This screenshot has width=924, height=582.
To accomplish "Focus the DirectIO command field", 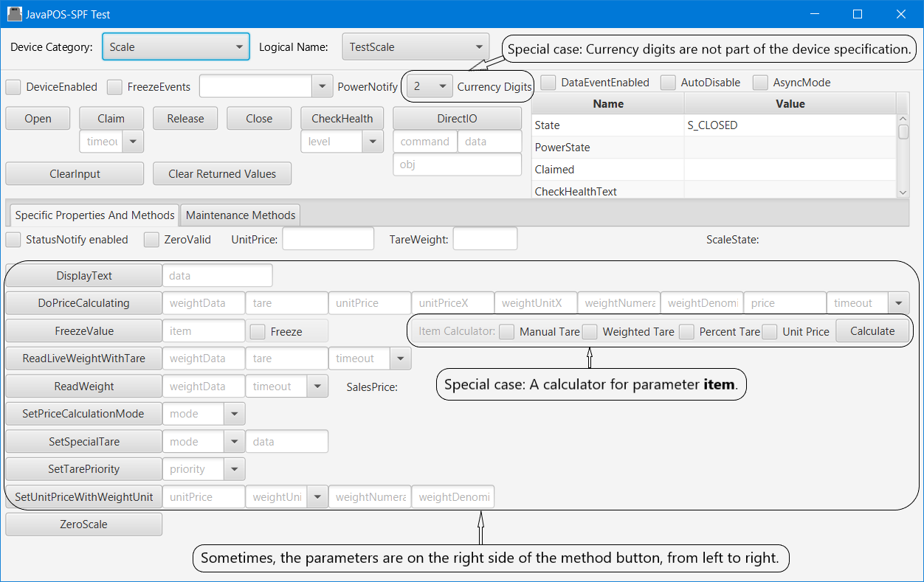I will click(425, 142).
